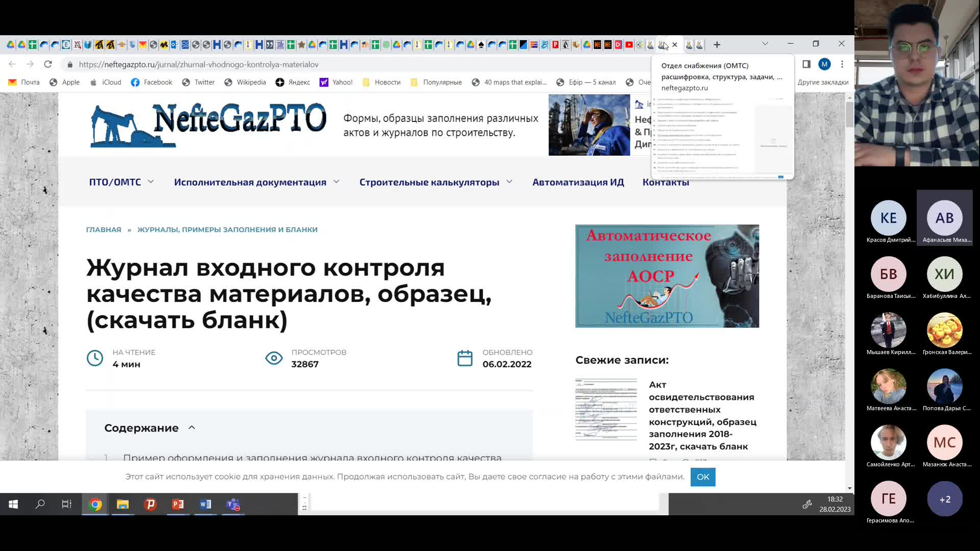Open the Популярные bookmarks folder

pos(436,82)
